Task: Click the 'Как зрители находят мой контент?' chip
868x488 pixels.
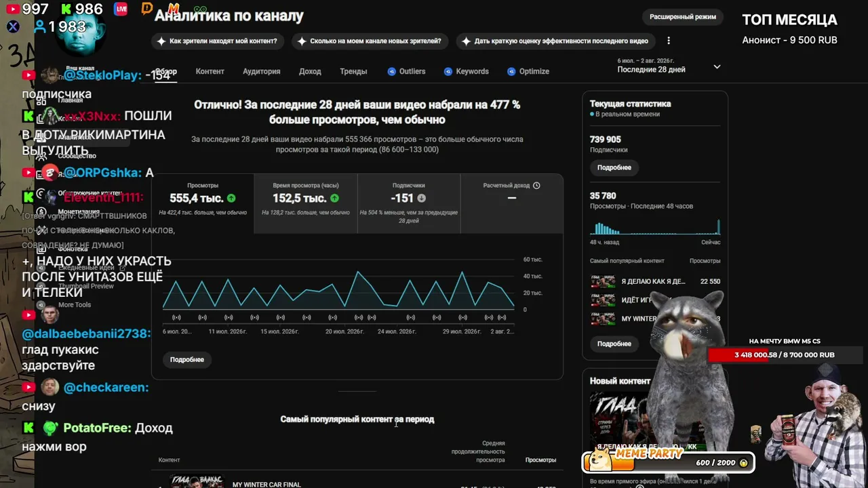Action: tap(218, 41)
